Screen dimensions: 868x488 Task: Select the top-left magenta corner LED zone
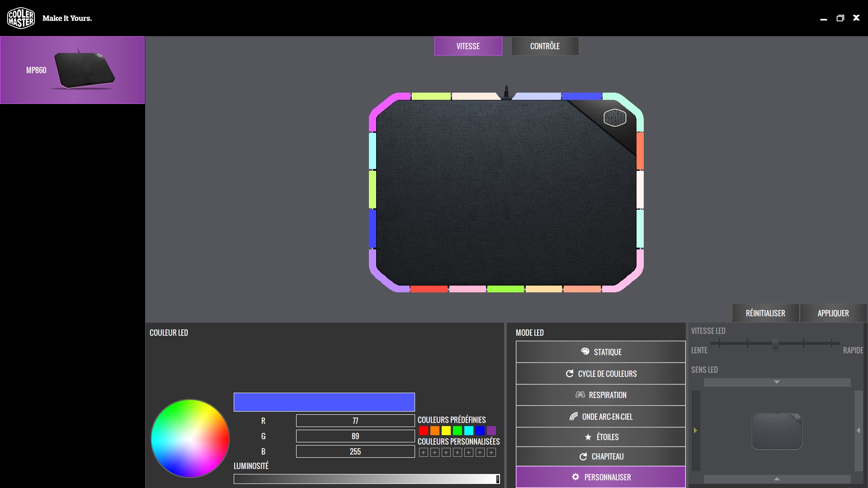384,105
